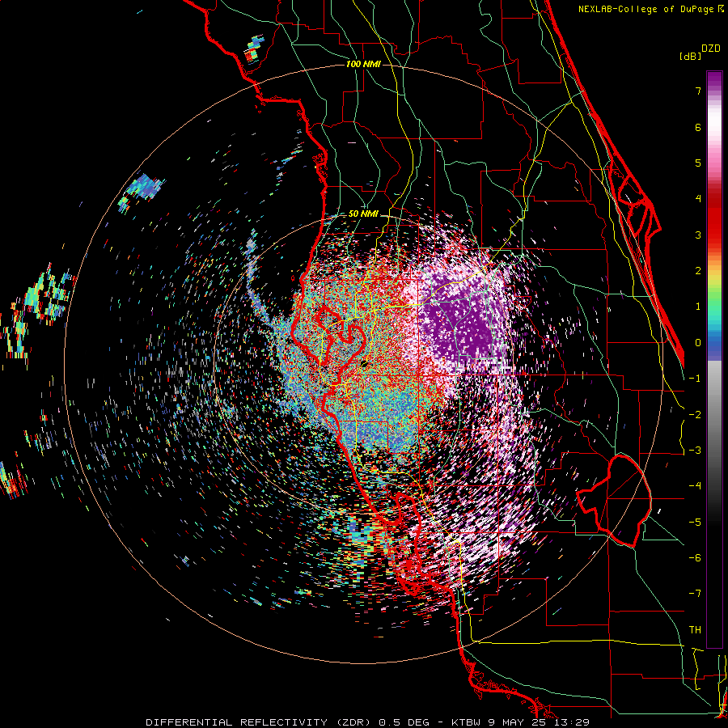This screenshot has height=728, width=728.
Task: Click the [dB] unit label
Action: [690, 57]
